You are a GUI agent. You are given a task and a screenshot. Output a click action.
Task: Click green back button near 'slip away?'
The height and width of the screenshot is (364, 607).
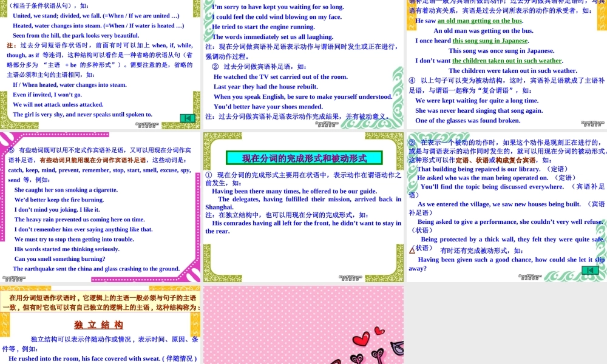pyautogui.click(x=590, y=270)
